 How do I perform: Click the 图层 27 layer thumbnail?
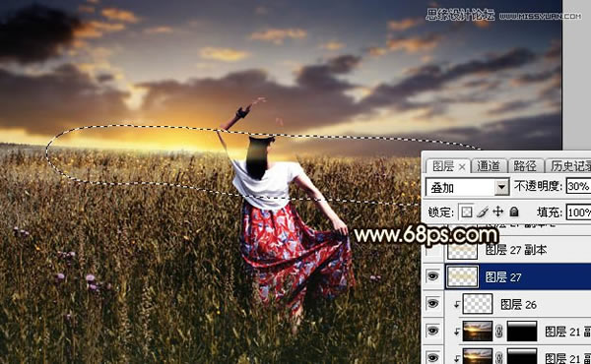click(x=462, y=277)
